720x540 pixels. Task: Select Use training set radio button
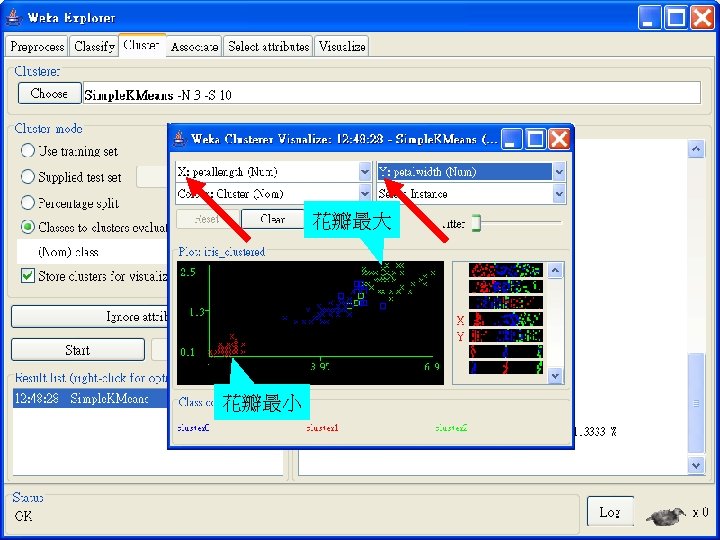(x=28, y=151)
